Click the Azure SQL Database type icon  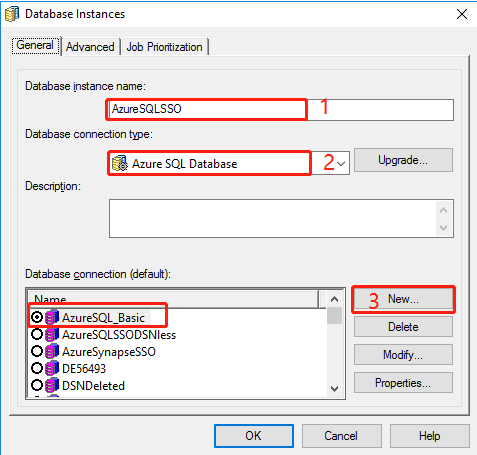pos(120,163)
